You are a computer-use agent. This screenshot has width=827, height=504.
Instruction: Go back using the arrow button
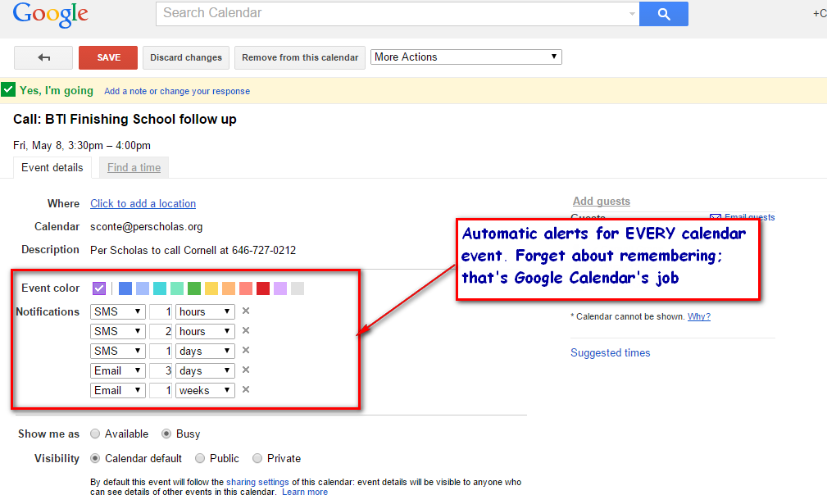pos(43,57)
